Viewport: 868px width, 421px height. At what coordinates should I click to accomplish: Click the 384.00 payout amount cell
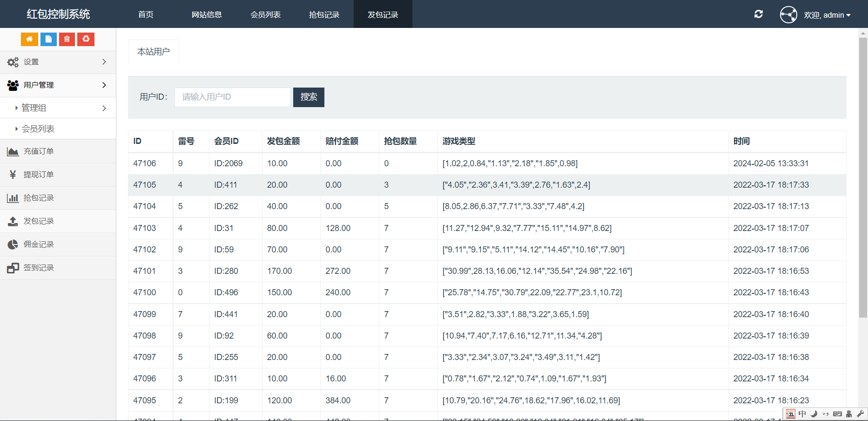coord(338,401)
